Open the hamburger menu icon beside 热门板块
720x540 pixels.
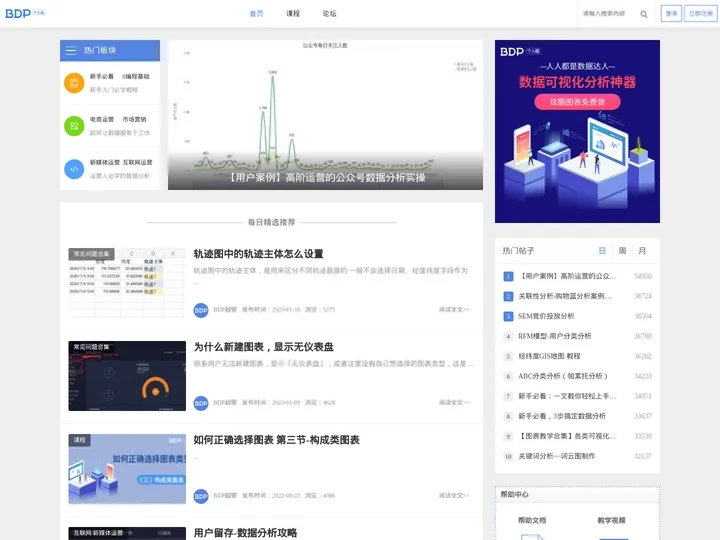71,51
